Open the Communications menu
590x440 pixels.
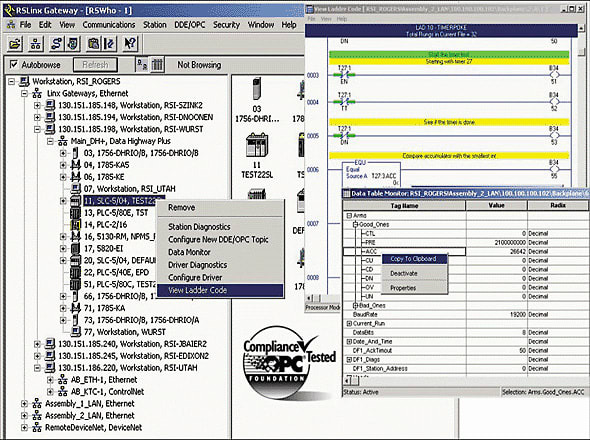tap(109, 25)
